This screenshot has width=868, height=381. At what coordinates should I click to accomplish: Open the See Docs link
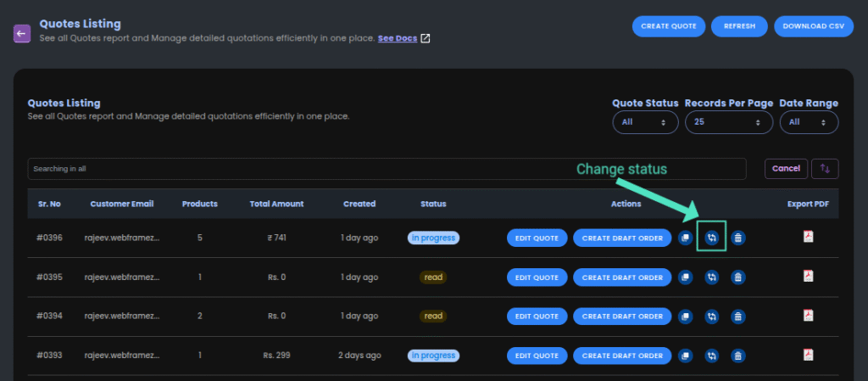click(397, 38)
